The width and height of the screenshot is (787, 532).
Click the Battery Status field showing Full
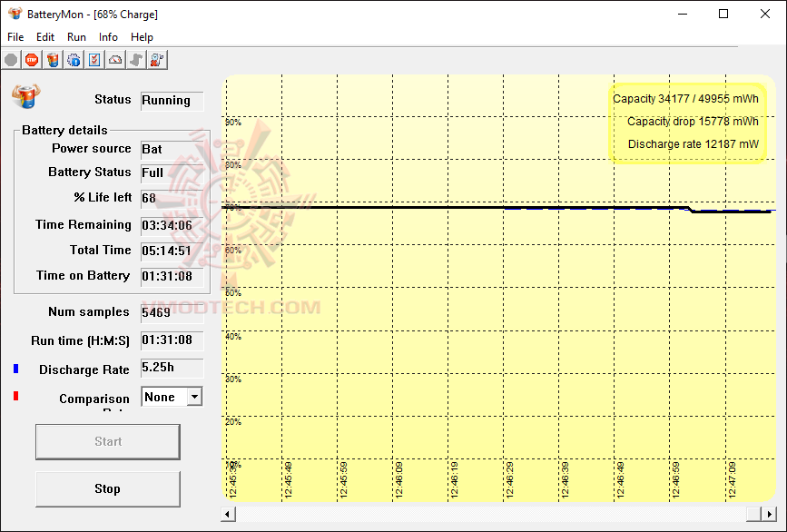[172, 173]
